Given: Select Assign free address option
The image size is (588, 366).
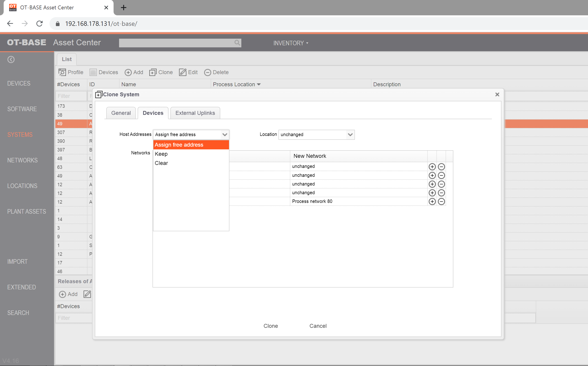Looking at the screenshot, I should 191,145.
